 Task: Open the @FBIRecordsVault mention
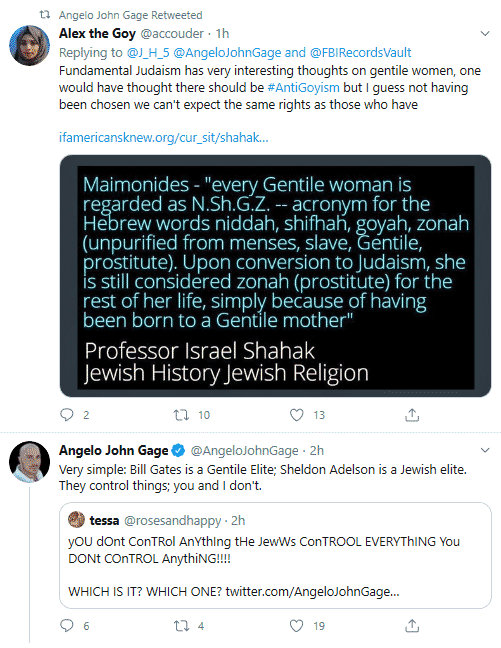(x=360, y=52)
